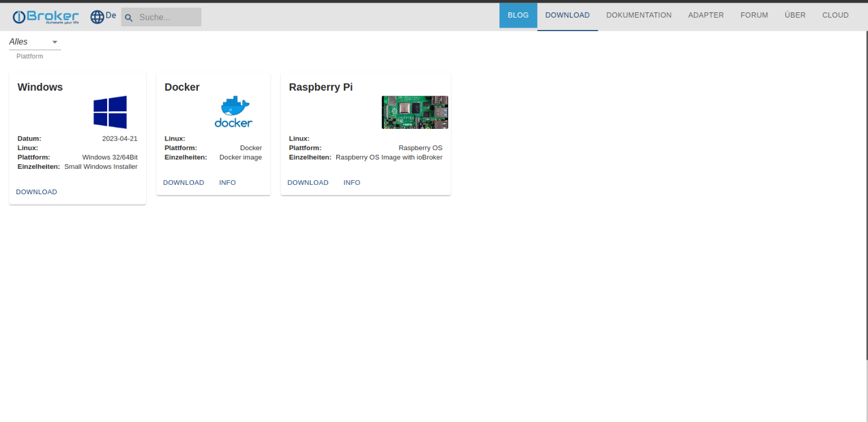Click the Plattform label under the dropdown
Image resolution: width=868 pixels, height=422 pixels.
[29, 57]
